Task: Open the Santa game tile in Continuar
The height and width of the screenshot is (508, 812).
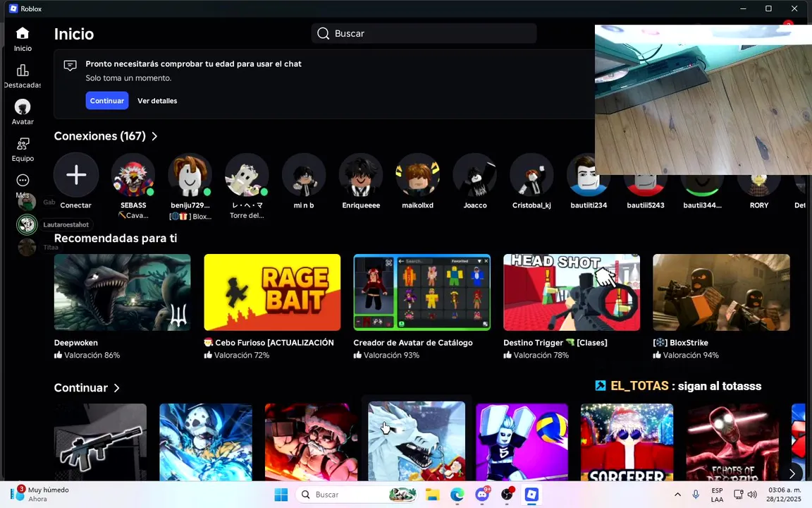Action: click(312, 442)
